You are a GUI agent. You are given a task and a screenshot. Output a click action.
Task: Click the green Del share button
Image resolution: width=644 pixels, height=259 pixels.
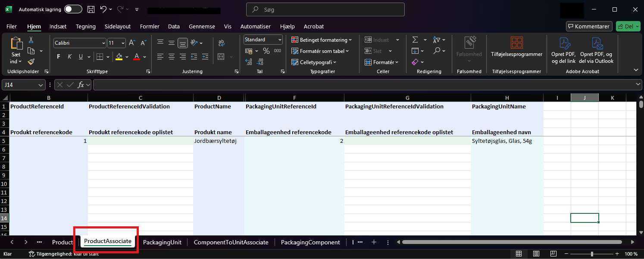click(x=628, y=26)
